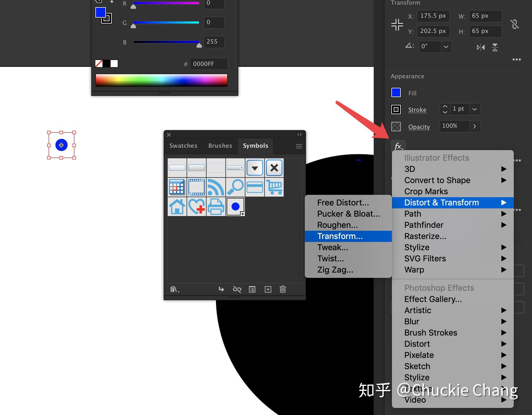532x415 pixels.
Task: Choose Crop Marks effect
Action: (x=453, y=191)
